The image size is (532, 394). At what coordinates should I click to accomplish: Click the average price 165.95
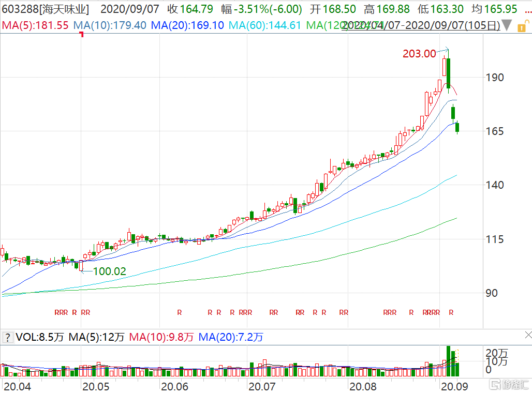coord(501,9)
